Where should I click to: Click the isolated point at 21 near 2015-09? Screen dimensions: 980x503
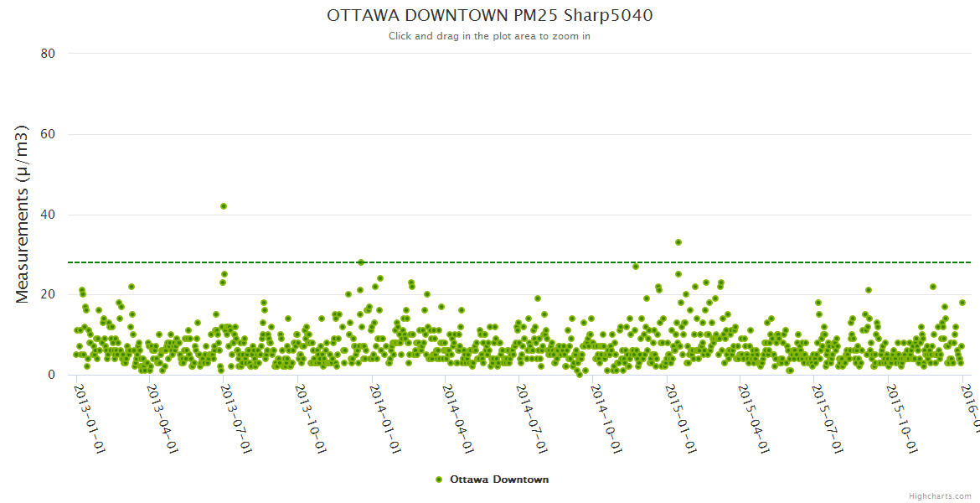[x=869, y=290]
